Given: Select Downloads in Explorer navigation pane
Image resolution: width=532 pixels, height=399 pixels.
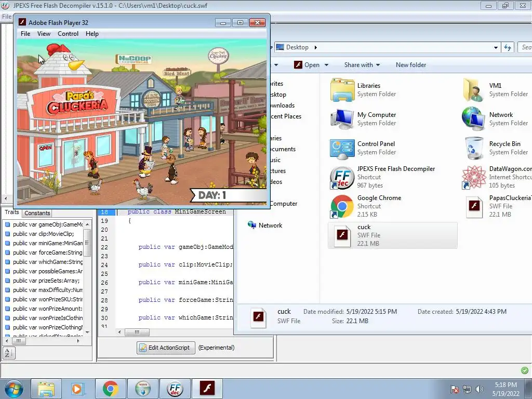Looking at the screenshot, I should 283,105.
